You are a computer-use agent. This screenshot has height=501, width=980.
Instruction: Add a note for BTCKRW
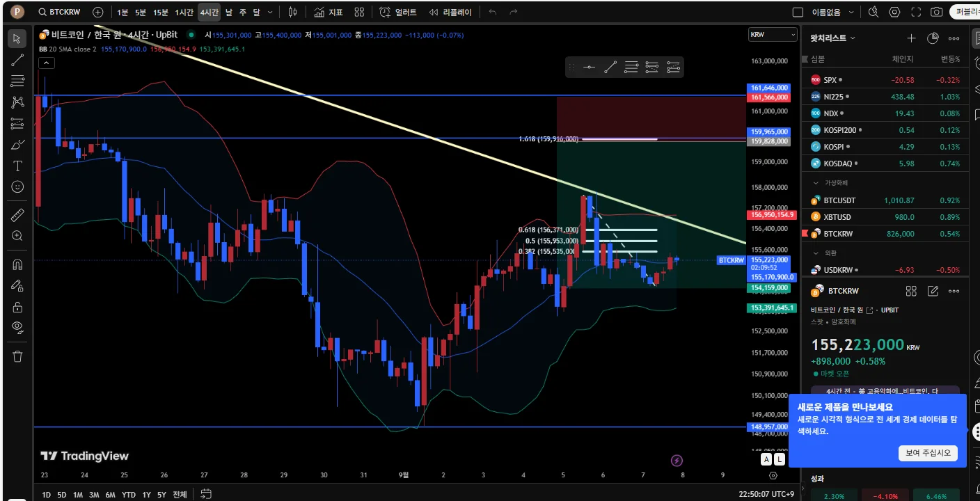tap(933, 291)
